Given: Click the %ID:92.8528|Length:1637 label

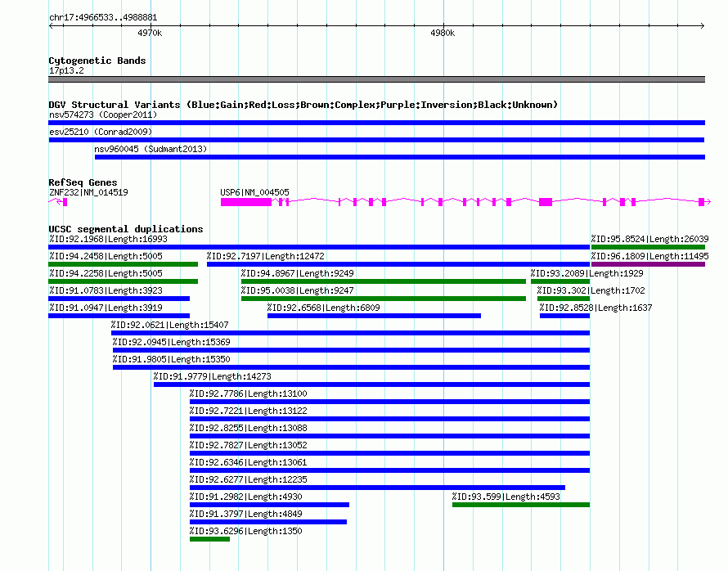Looking at the screenshot, I should pos(595,308).
